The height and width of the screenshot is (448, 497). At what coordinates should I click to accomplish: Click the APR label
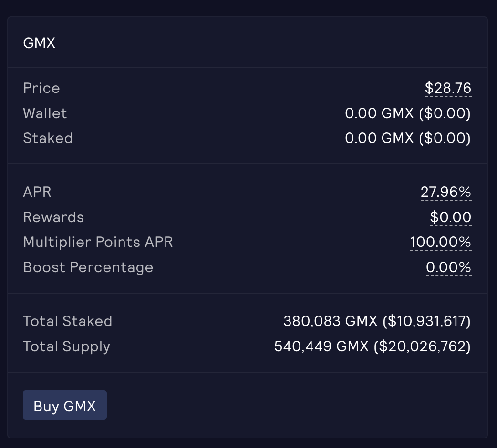coord(37,192)
